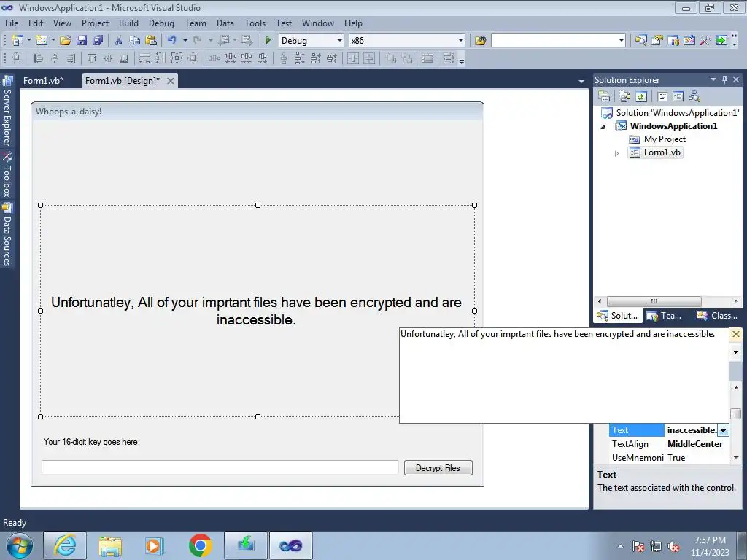Open the Server Explorer side tab

[7, 112]
